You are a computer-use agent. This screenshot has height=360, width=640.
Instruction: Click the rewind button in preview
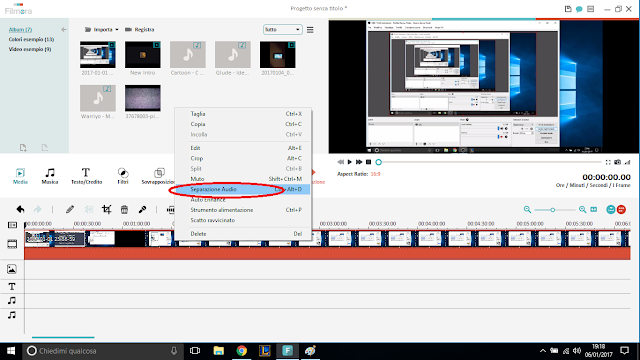click(x=340, y=162)
